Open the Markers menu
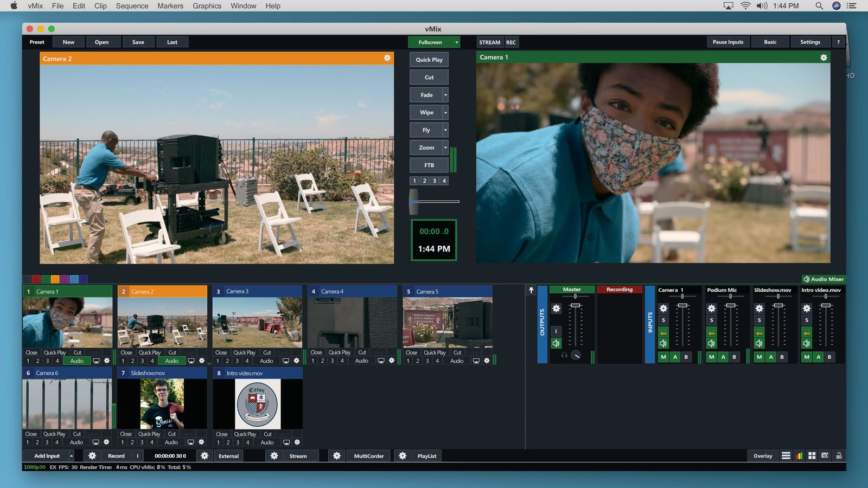This screenshot has width=868, height=488. click(170, 6)
